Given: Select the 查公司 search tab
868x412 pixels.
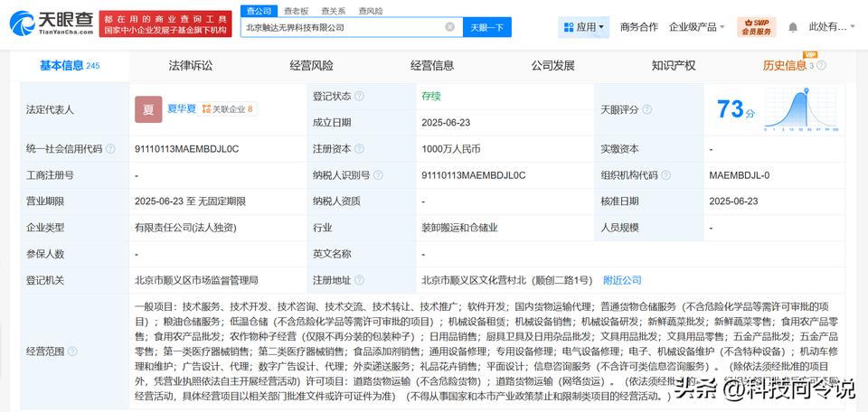Looking at the screenshot, I should click(259, 11).
